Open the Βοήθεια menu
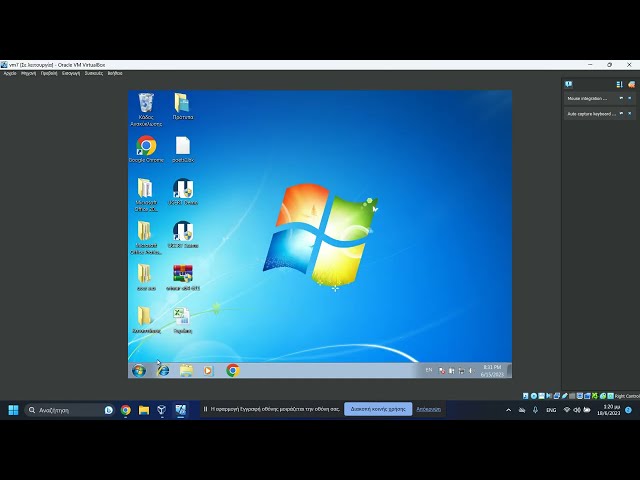The image size is (640, 480). pyautogui.click(x=115, y=73)
